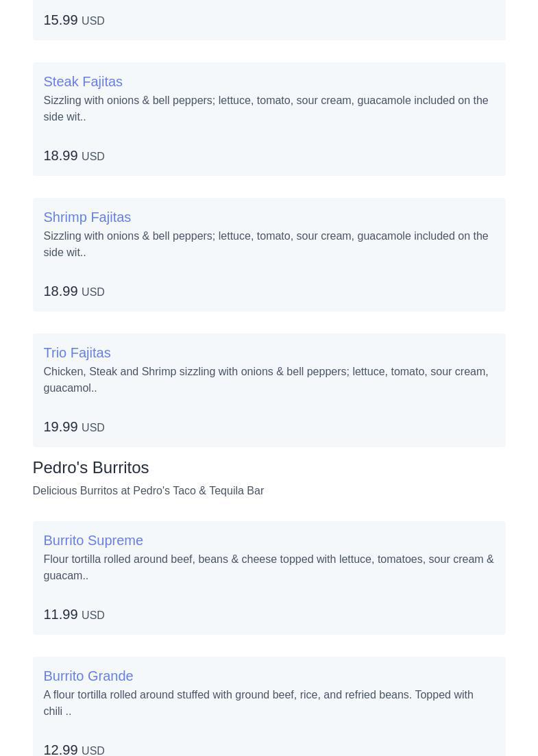
Task: Click the Burrito Supreme description text
Action: (268, 567)
